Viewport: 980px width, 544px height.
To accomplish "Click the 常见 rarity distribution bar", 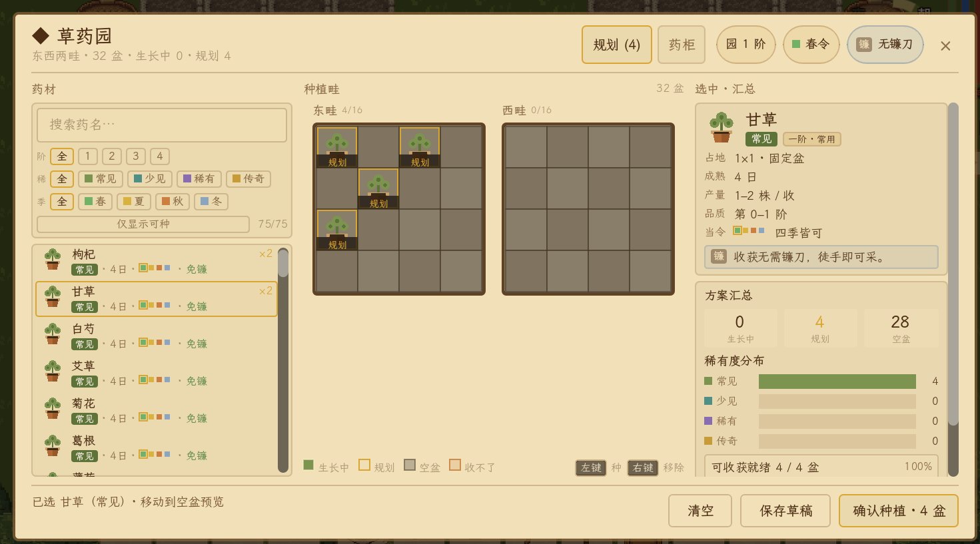I will point(837,381).
